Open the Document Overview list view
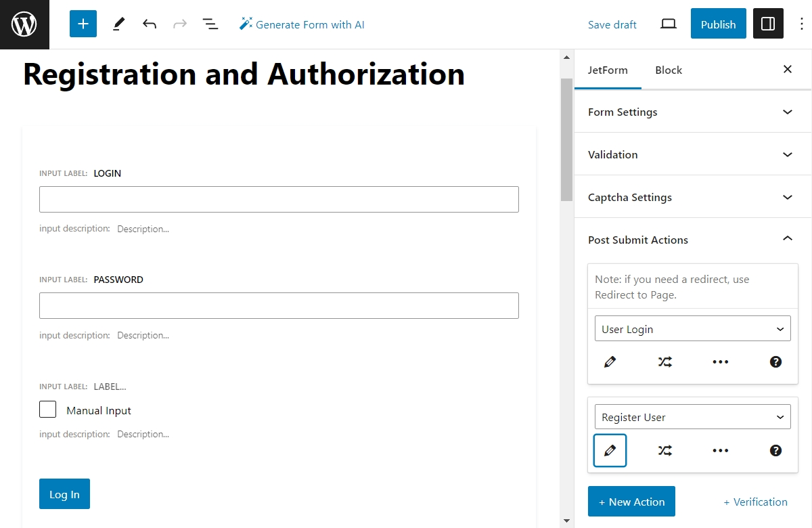 coord(210,23)
